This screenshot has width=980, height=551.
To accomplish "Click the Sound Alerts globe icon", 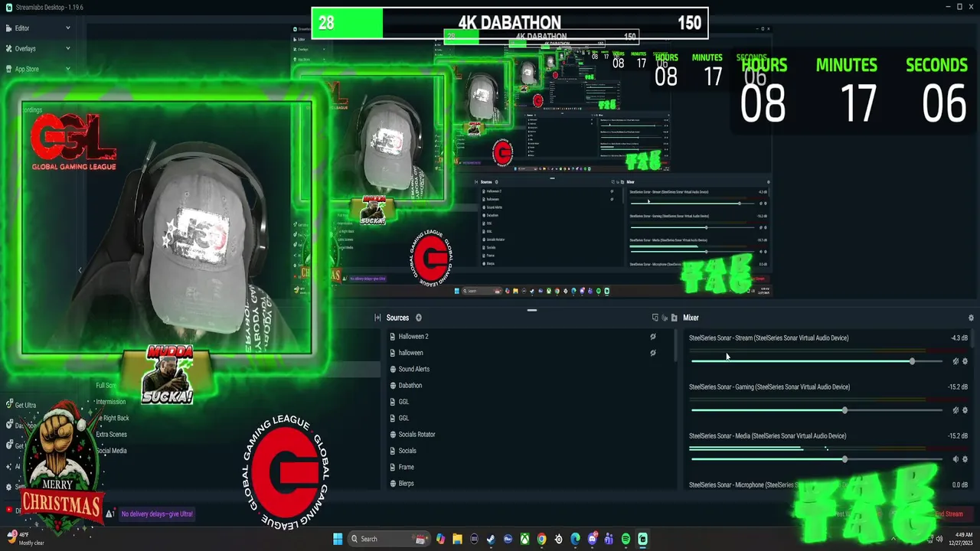I will point(393,369).
